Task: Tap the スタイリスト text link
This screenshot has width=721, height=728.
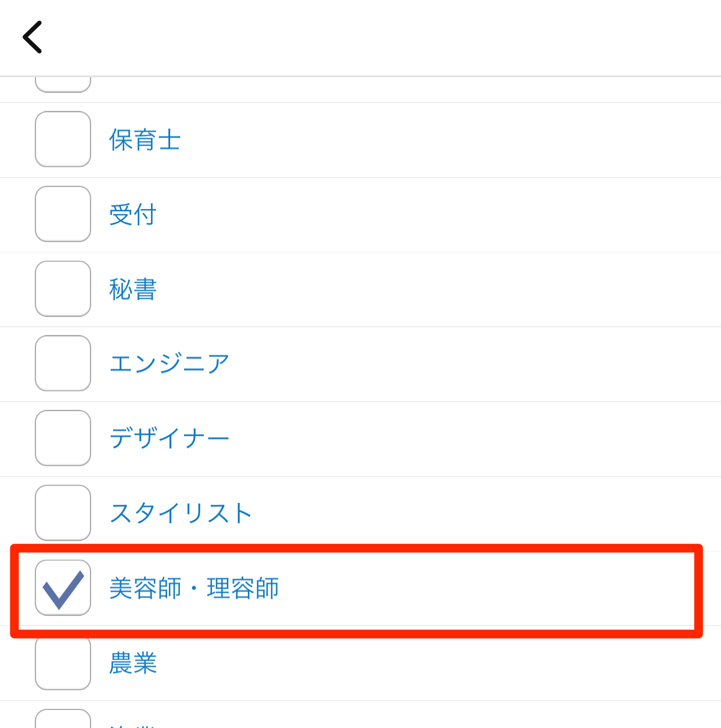Action: coord(181,513)
